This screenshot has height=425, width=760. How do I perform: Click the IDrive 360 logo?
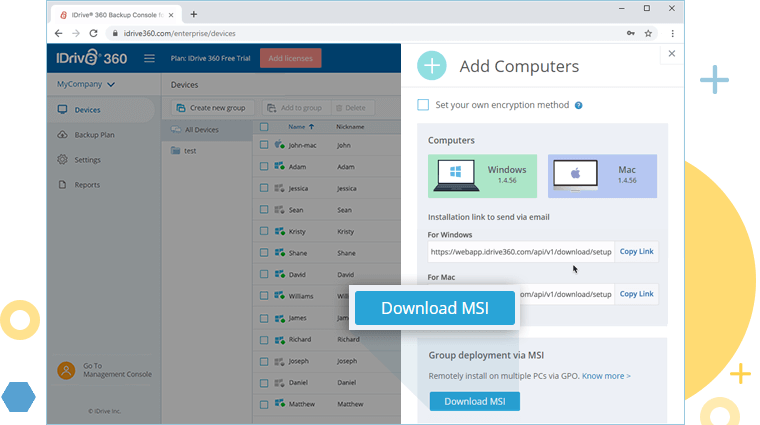click(x=92, y=58)
